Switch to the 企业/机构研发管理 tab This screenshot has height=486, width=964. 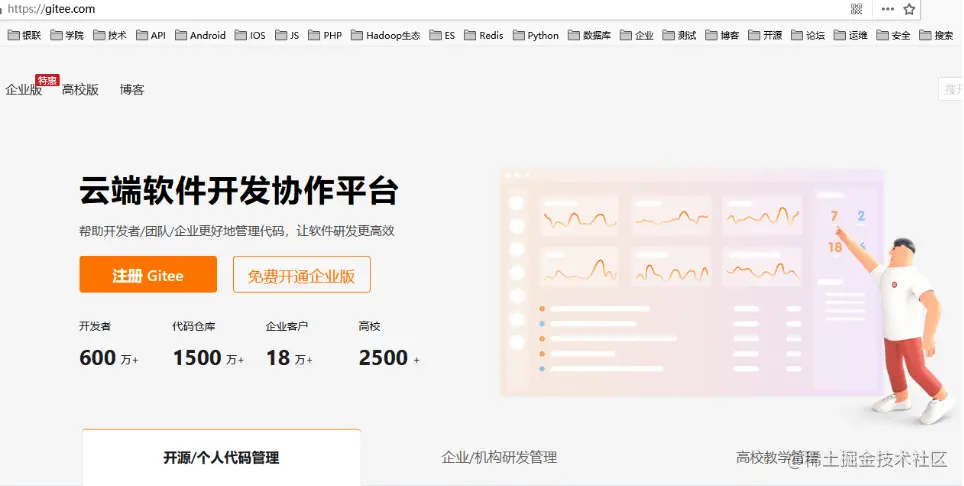coord(499,457)
